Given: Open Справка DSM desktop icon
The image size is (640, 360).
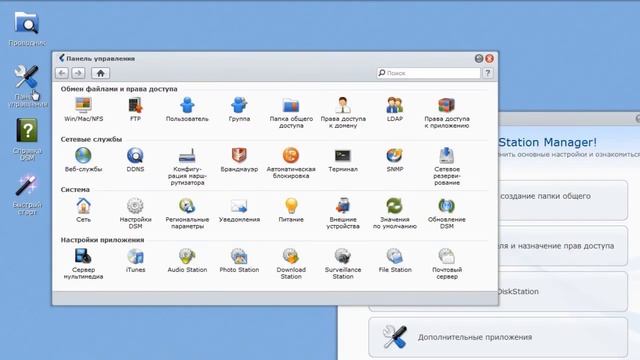Looking at the screenshot, I should point(27,139).
